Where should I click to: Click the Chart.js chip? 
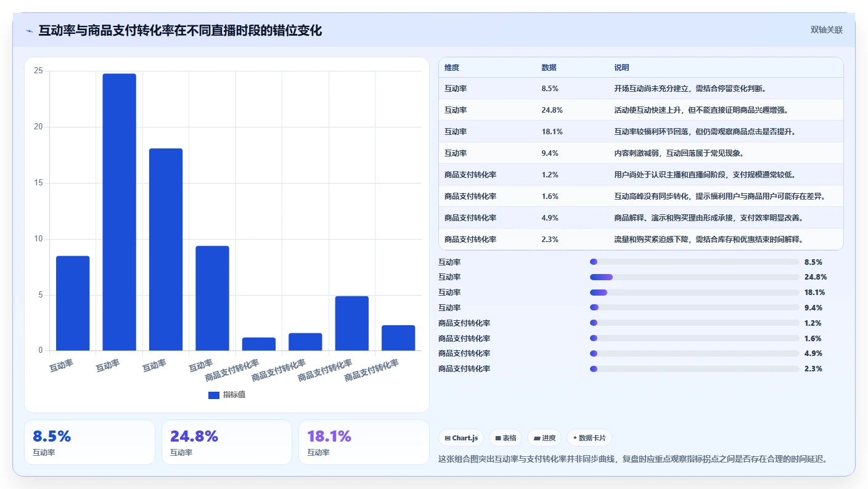coord(461,438)
